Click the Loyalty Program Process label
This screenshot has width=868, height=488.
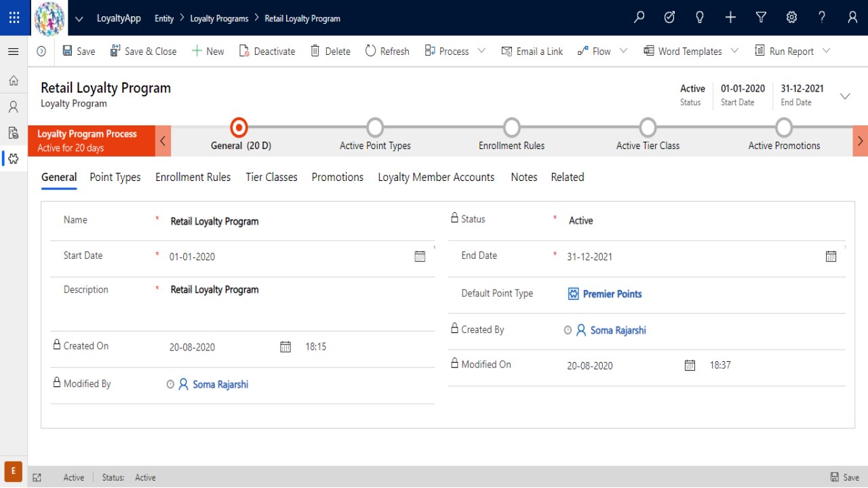click(x=87, y=134)
